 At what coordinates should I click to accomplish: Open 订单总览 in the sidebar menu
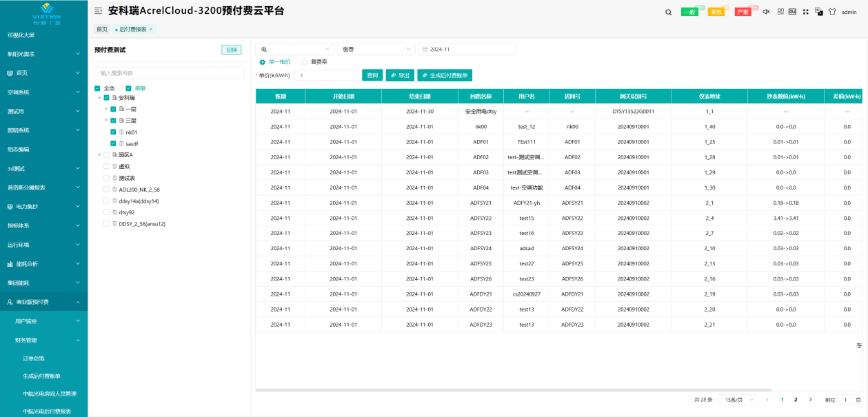(x=33, y=358)
